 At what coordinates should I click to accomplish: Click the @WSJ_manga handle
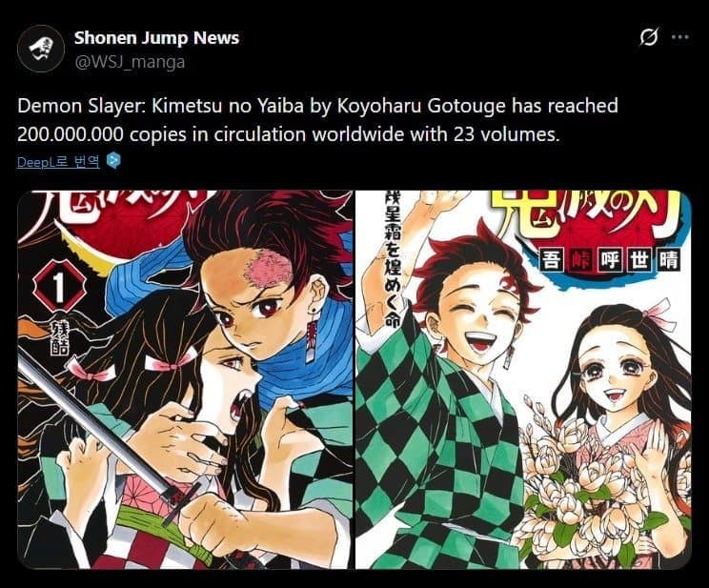click(130, 62)
